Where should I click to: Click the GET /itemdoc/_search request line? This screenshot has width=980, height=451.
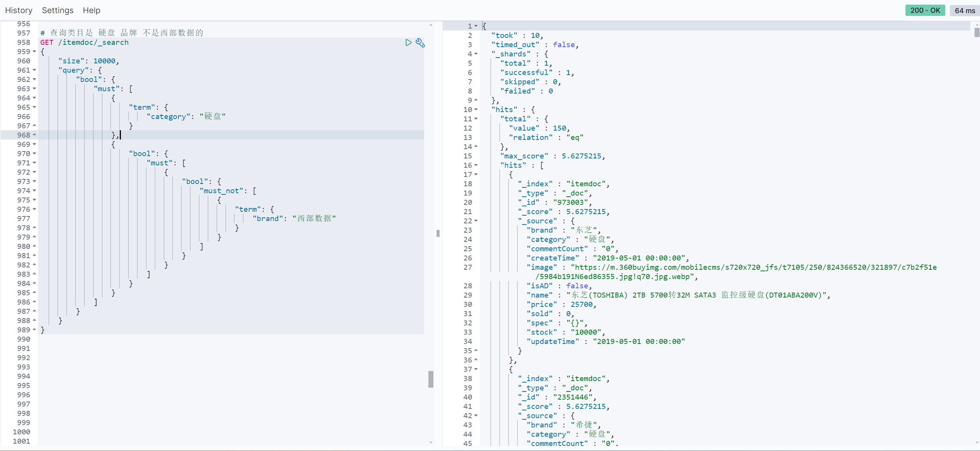point(85,43)
